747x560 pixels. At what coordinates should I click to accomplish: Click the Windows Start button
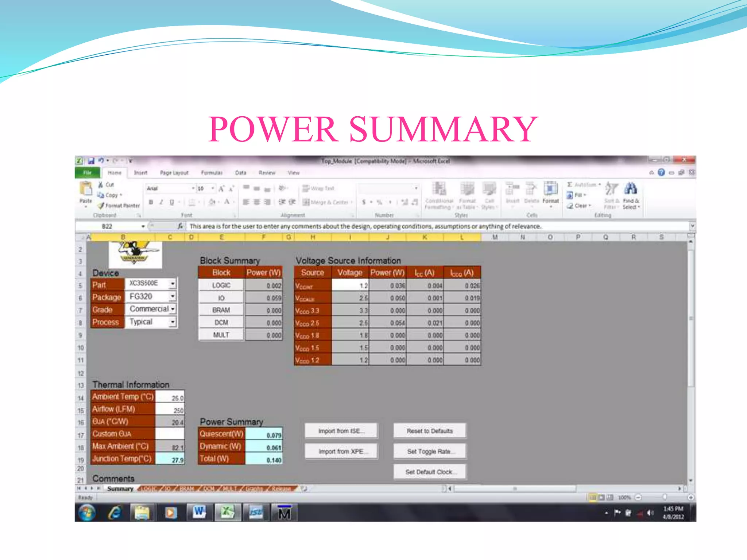point(87,513)
